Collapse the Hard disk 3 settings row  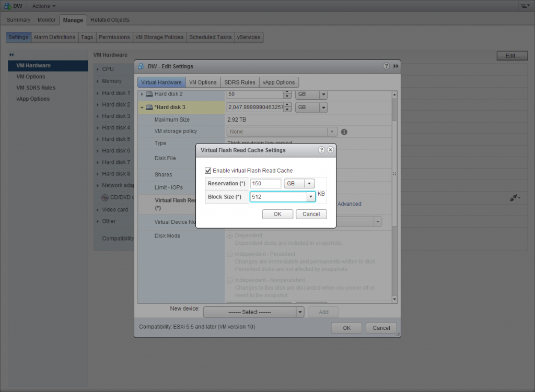(142, 107)
